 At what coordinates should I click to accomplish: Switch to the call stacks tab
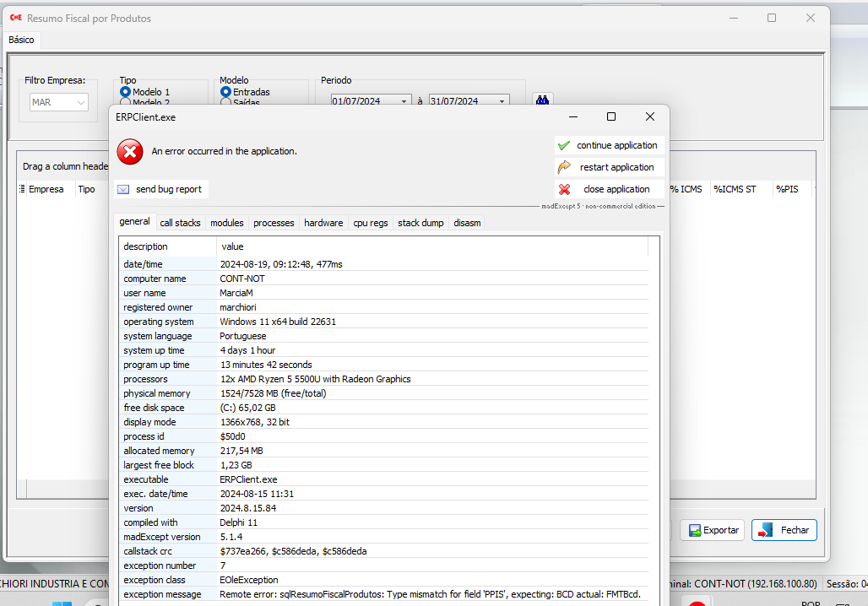180,223
